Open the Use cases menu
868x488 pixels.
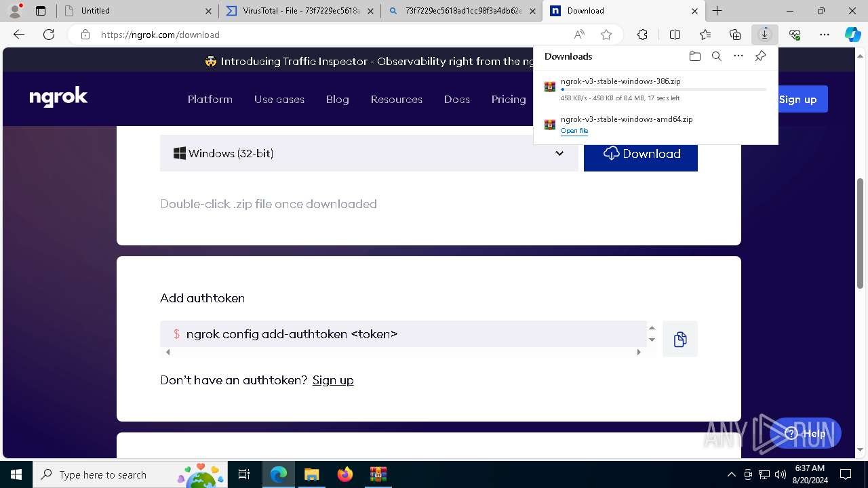(x=279, y=99)
